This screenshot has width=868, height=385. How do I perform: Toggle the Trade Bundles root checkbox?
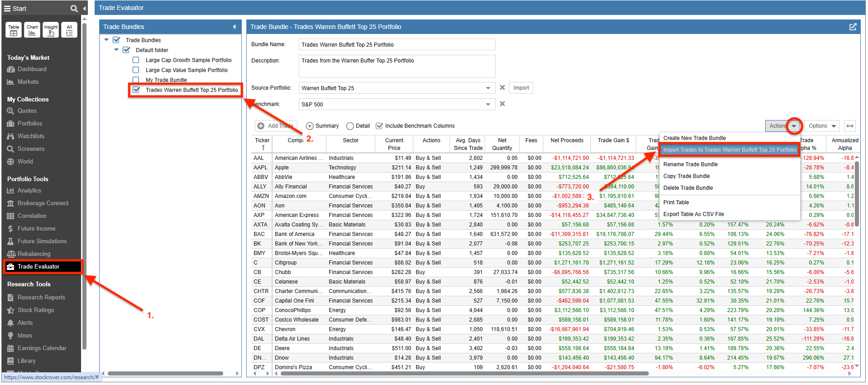tap(116, 40)
